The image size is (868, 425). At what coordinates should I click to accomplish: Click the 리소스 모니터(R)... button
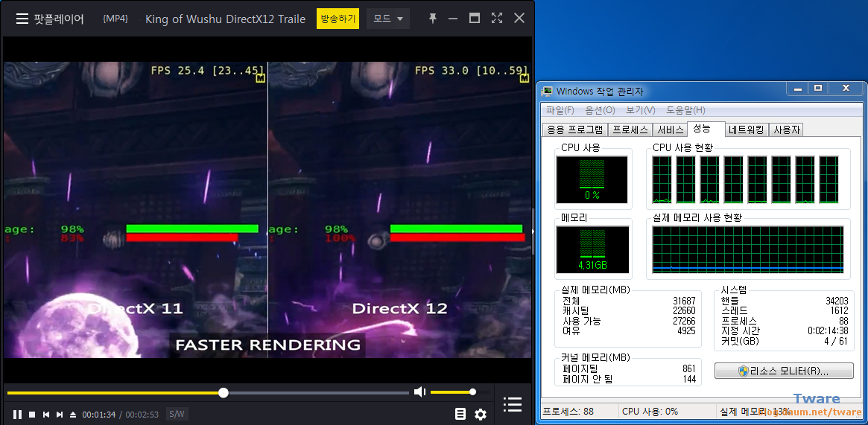click(x=784, y=371)
